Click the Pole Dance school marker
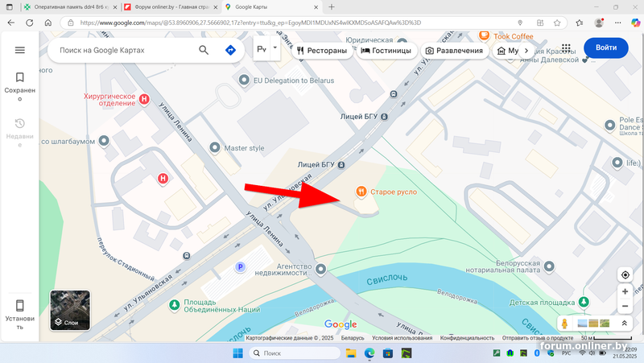644x363 pixels. tap(609, 125)
